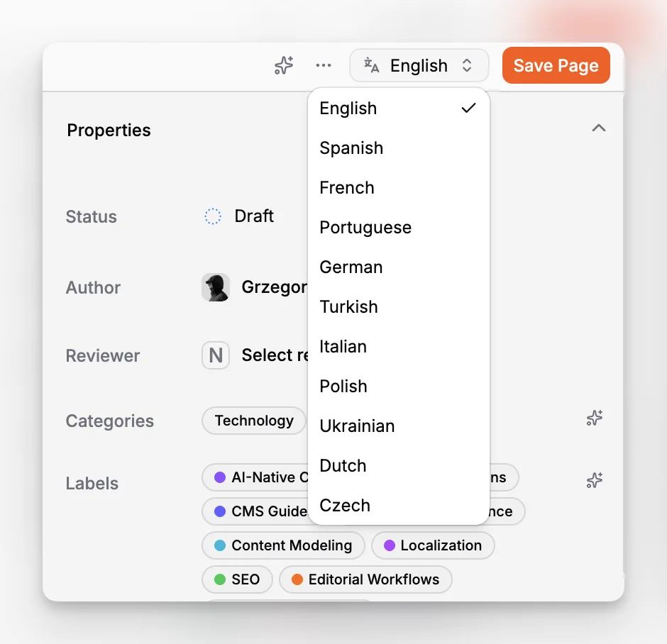Click the Author property label
The width and height of the screenshot is (667, 644).
(x=93, y=287)
